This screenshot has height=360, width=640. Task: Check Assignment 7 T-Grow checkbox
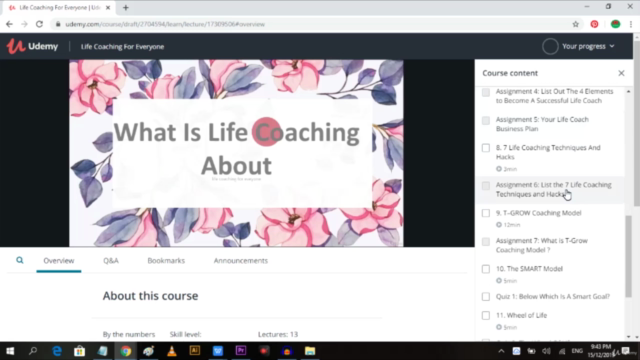click(x=486, y=242)
